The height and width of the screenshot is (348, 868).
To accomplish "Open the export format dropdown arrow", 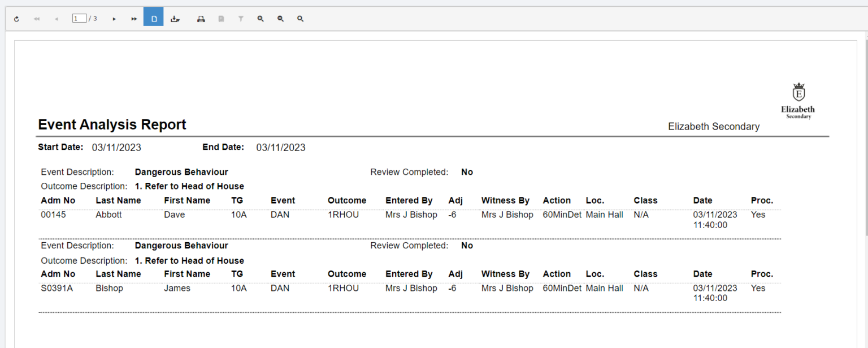I will (x=180, y=19).
